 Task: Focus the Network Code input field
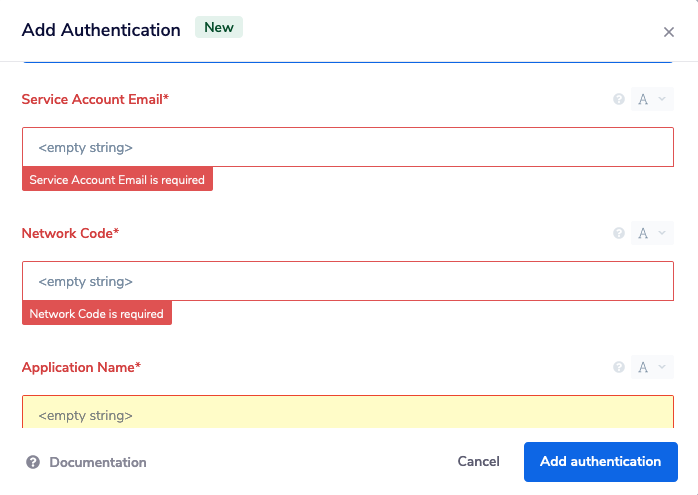tap(347, 281)
